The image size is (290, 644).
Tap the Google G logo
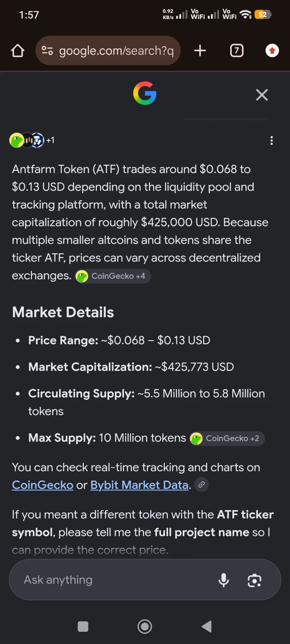[x=145, y=93]
